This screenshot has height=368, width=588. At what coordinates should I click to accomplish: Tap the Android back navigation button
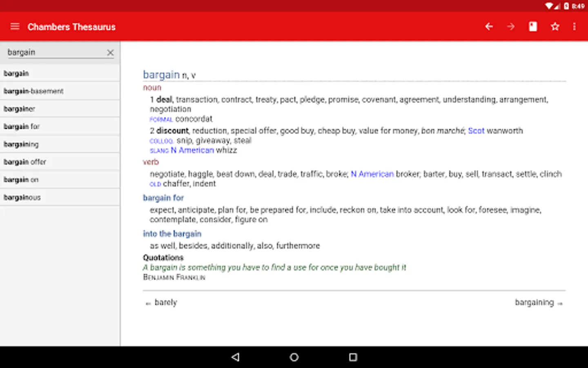(x=235, y=357)
